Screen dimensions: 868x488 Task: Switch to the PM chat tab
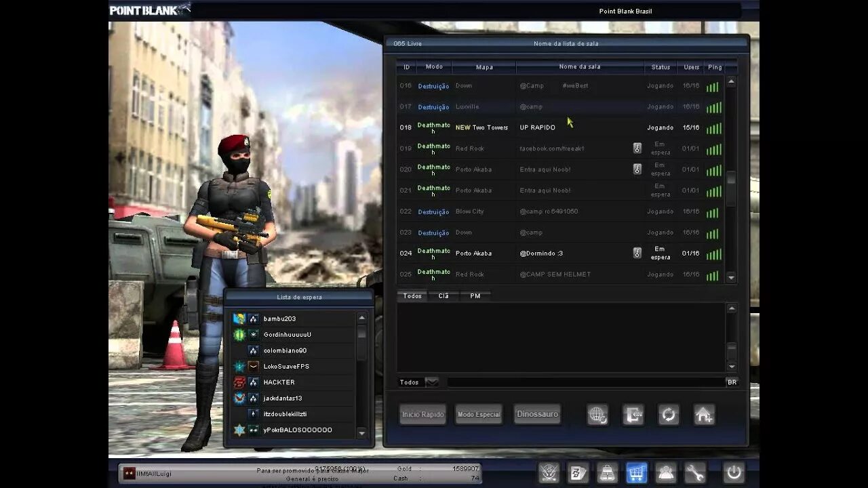pyautogui.click(x=475, y=296)
